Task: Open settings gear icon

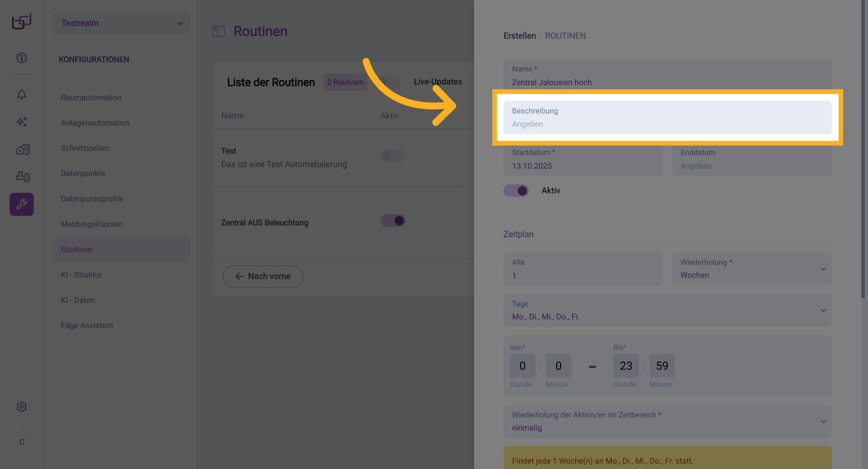Action: (22, 407)
